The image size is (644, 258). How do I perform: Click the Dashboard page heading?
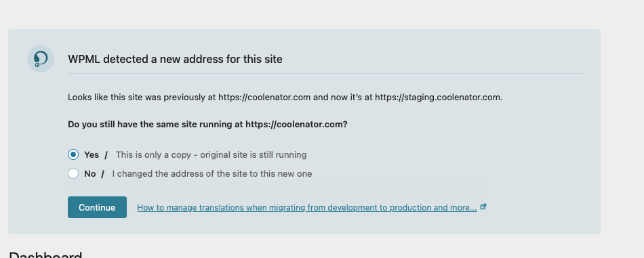(45, 255)
